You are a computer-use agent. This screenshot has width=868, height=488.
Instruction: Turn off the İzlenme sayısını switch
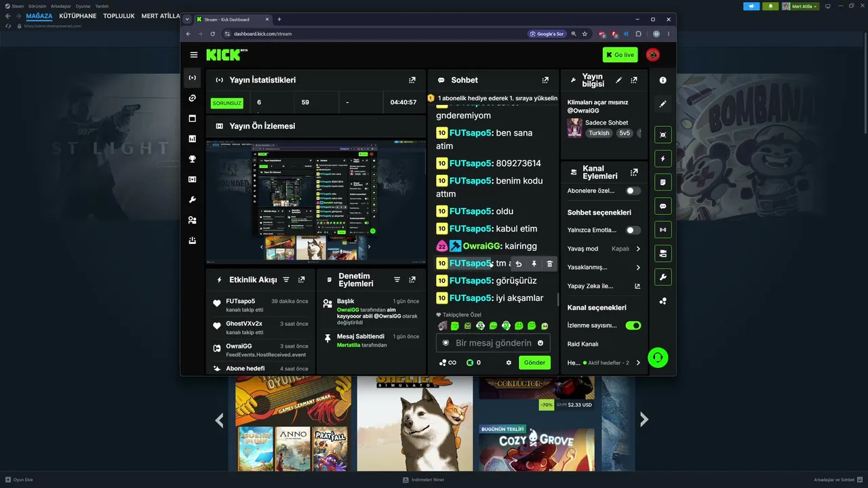(x=633, y=325)
